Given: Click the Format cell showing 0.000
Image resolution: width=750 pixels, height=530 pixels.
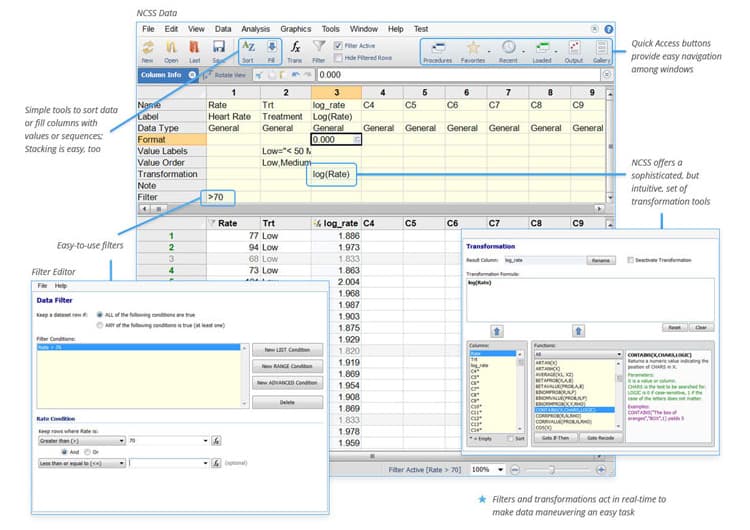Looking at the screenshot, I should point(336,139).
